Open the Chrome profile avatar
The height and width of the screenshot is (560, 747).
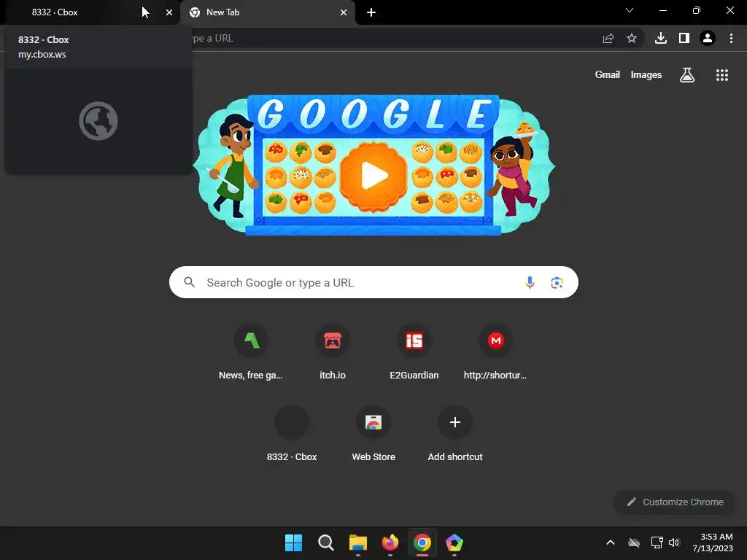tap(708, 38)
